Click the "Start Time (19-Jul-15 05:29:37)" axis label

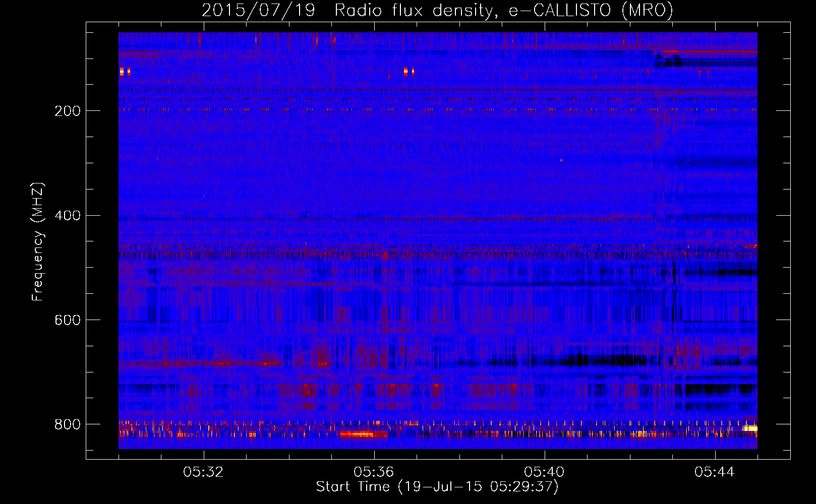click(x=437, y=487)
